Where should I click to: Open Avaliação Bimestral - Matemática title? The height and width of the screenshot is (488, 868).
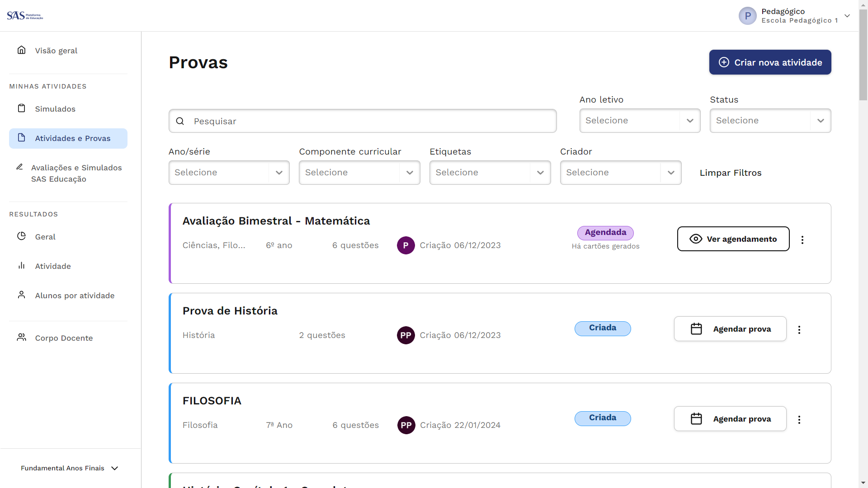point(276,221)
